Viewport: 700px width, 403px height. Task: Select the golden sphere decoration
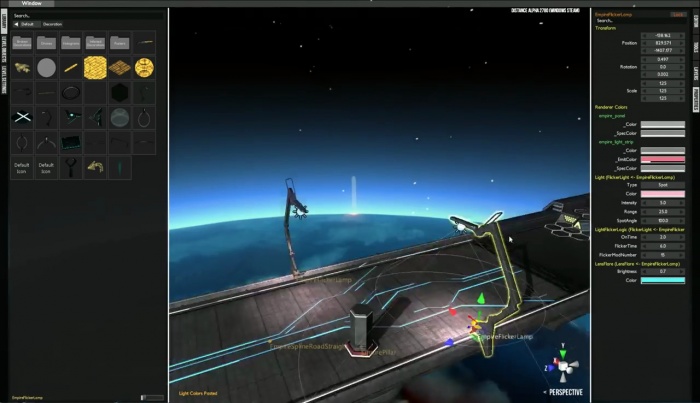[x=144, y=68]
